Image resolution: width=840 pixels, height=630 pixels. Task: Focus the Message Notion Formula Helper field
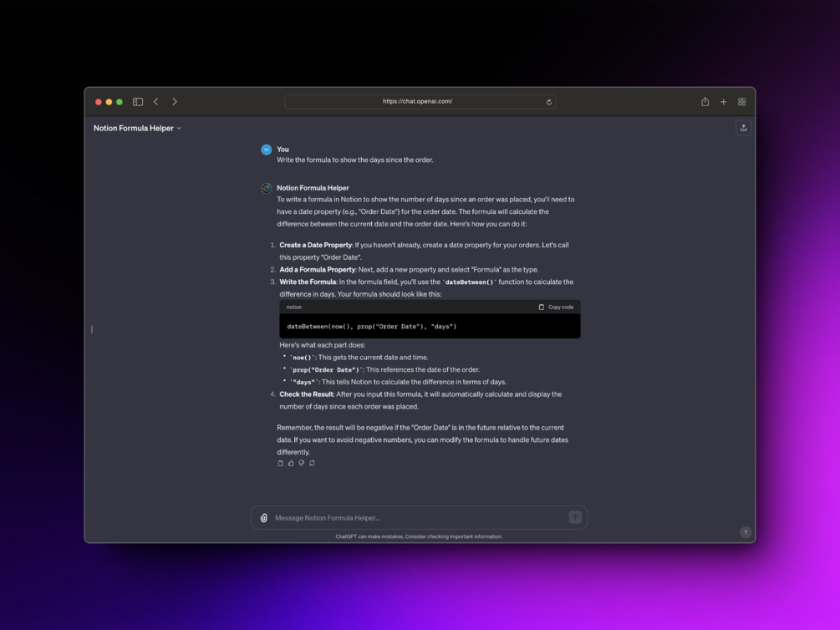pos(419,517)
